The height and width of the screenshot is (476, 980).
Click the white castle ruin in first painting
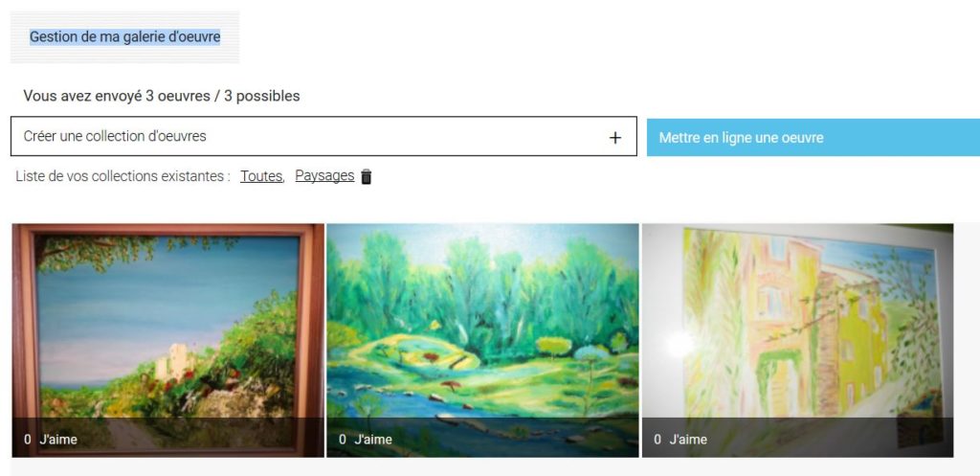tap(176, 361)
